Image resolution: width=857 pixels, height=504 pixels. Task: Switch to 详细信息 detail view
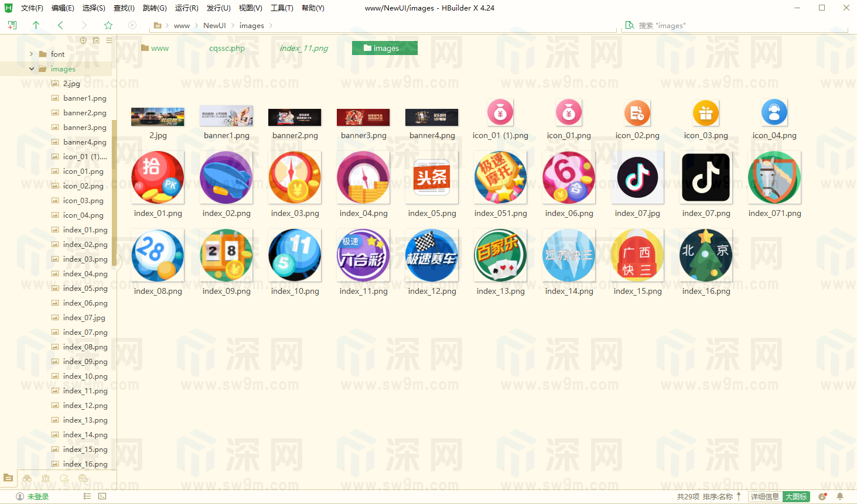(x=764, y=496)
